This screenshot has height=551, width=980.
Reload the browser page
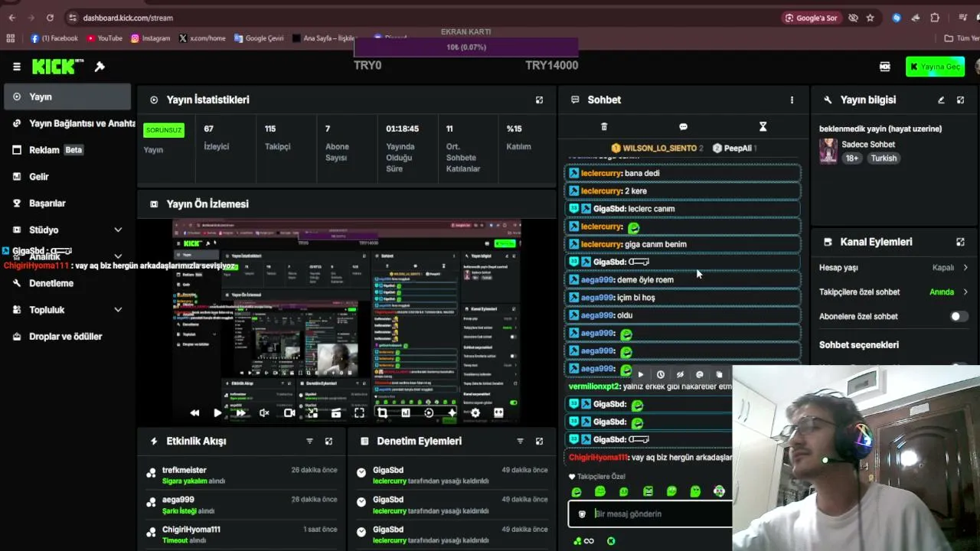50,18
